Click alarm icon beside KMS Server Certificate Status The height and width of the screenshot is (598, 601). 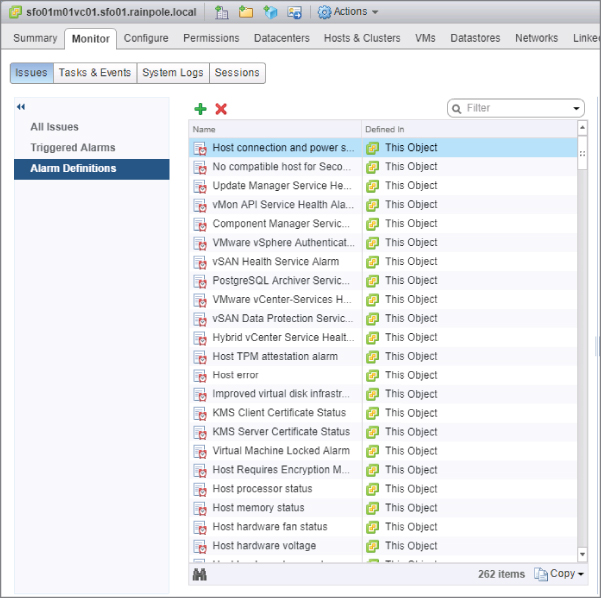(200, 432)
